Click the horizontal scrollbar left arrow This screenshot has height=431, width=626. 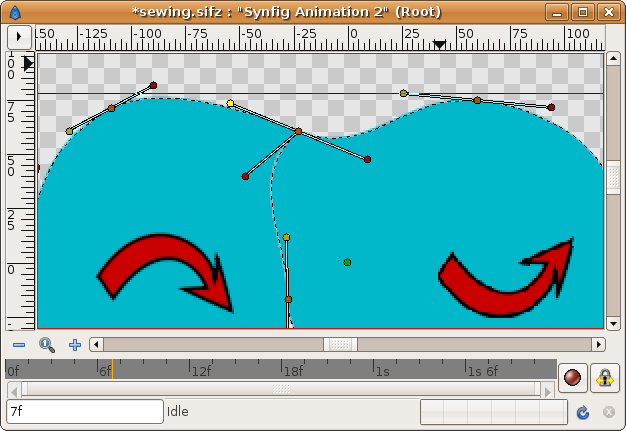pos(96,344)
